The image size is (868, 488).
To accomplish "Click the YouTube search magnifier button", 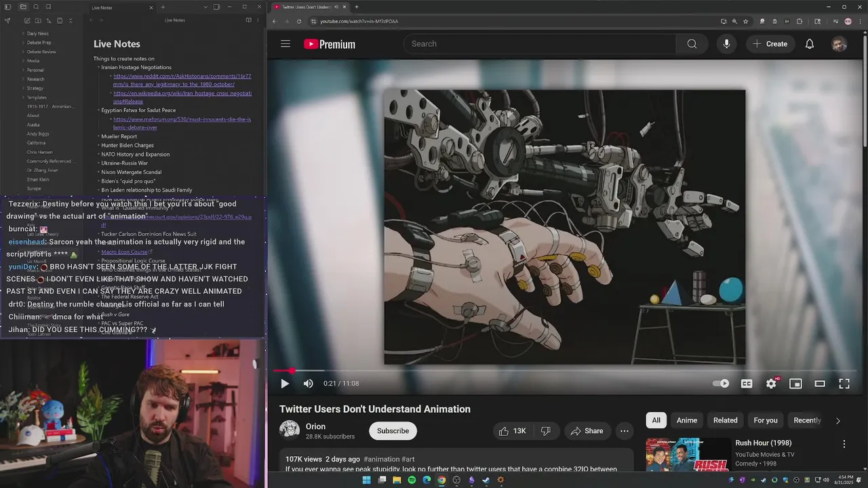I will [692, 44].
